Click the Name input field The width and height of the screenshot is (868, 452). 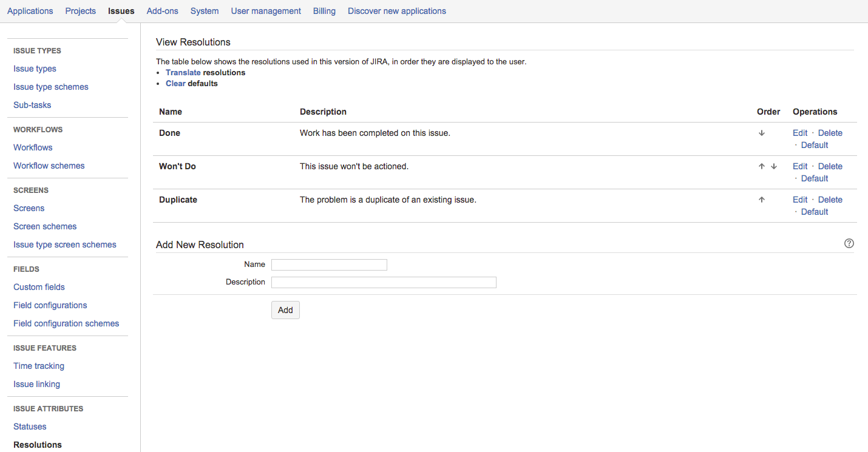coord(329,265)
